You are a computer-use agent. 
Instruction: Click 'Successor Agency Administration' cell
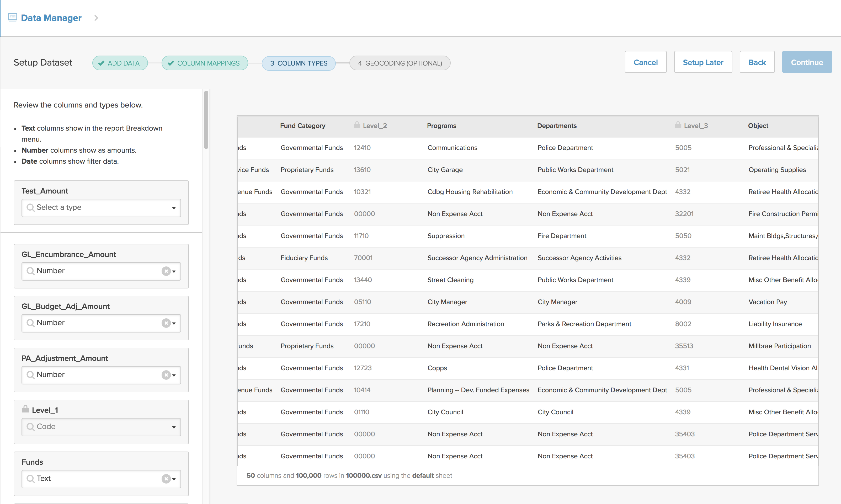click(477, 258)
